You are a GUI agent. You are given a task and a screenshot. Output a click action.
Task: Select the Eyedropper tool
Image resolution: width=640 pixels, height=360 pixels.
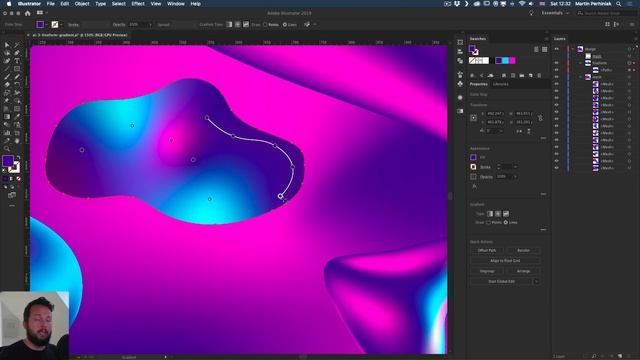coord(17,116)
